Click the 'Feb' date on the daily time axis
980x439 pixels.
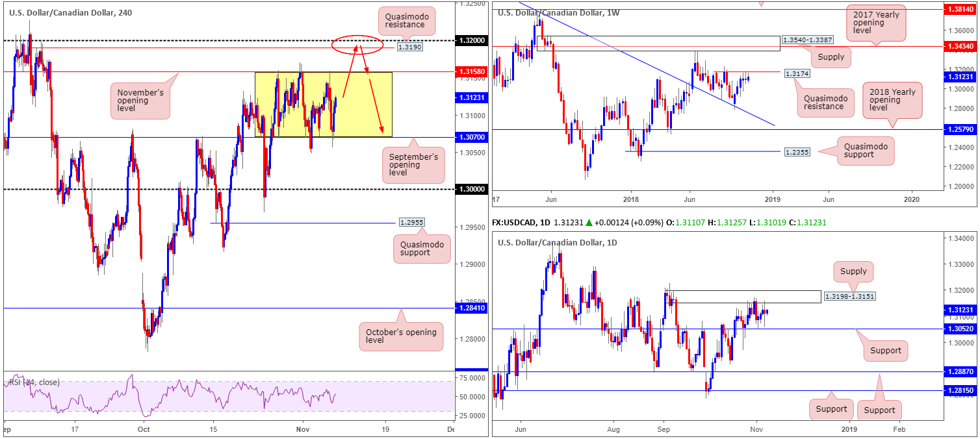coord(898,429)
